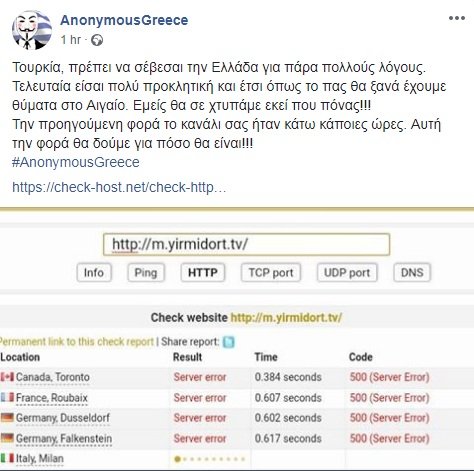Click the #AnonymousGreece hashtag

point(76,162)
